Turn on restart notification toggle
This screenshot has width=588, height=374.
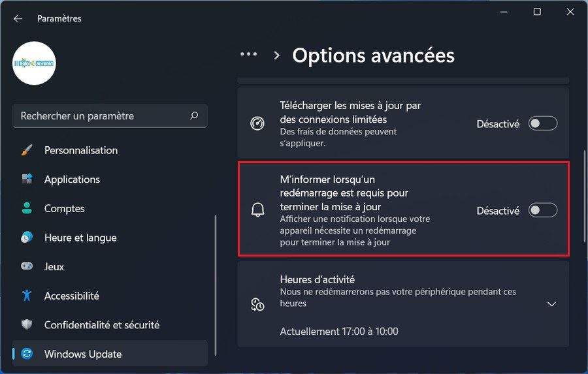point(542,210)
